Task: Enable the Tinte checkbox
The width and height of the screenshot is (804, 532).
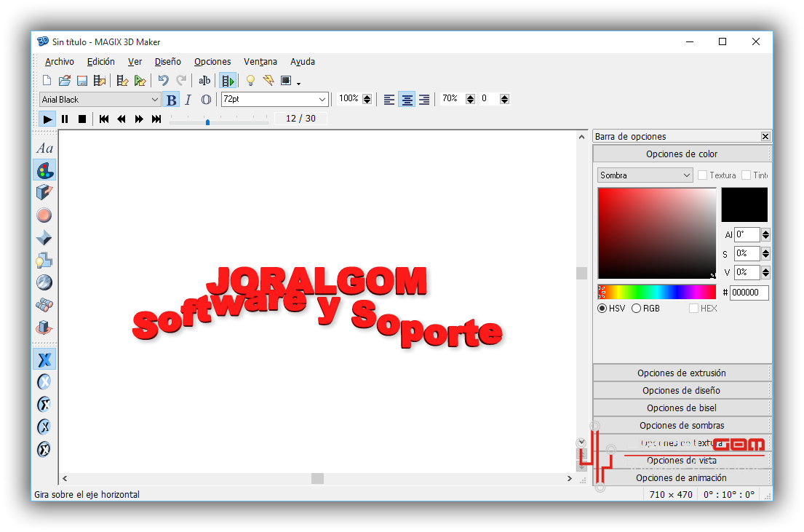Action: pyautogui.click(x=746, y=175)
